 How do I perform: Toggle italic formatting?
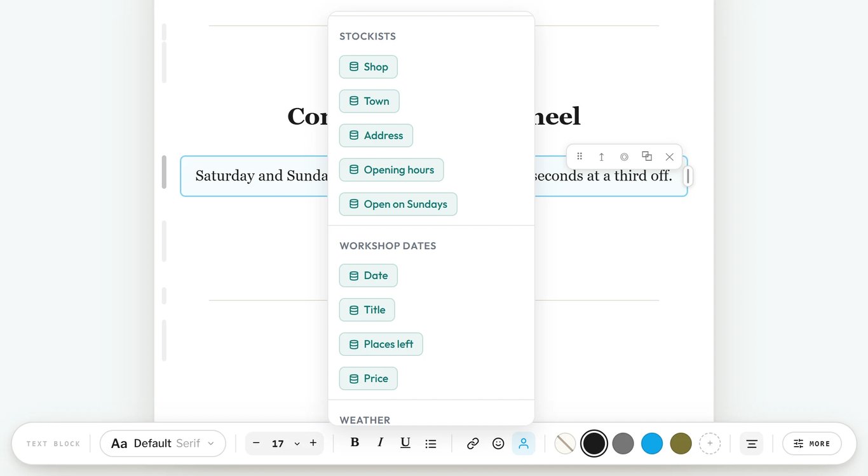tap(380, 443)
